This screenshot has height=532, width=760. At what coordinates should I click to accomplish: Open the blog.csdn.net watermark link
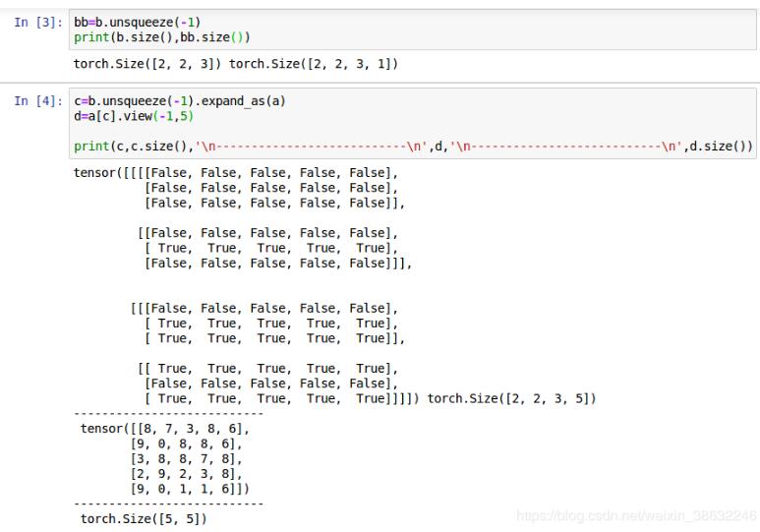coord(636,516)
